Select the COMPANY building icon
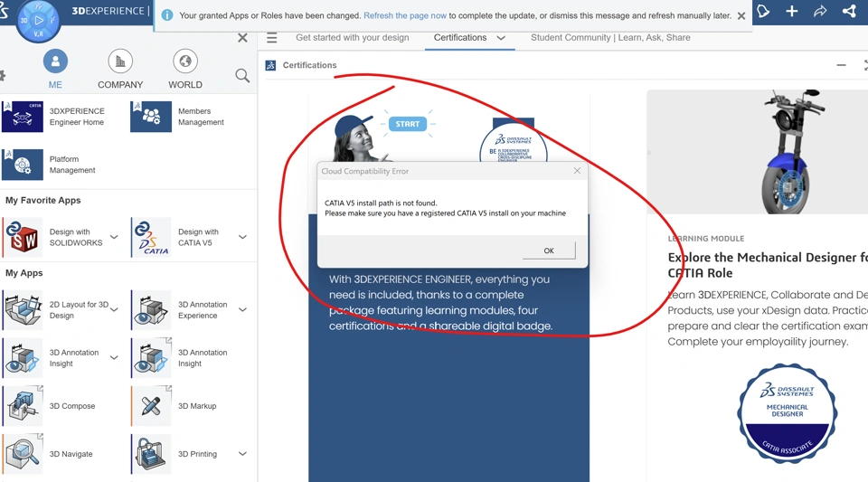 [120, 61]
